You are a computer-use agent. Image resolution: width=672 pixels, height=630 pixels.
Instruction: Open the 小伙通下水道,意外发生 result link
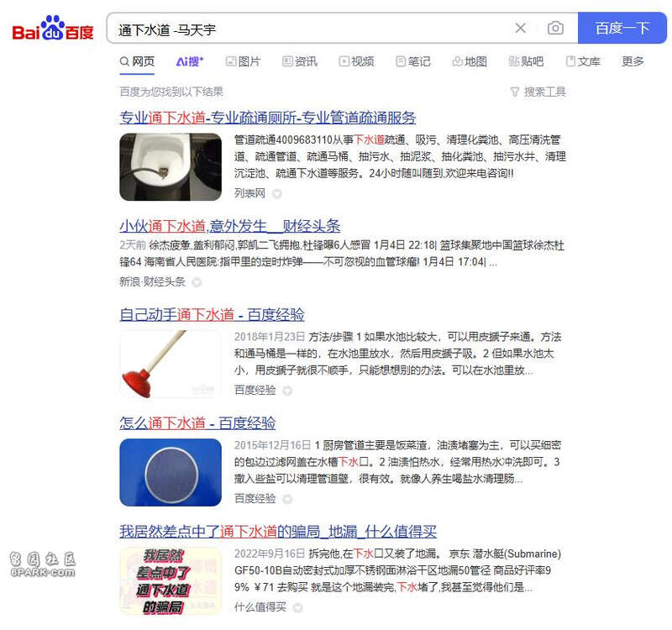pyautogui.click(x=229, y=226)
